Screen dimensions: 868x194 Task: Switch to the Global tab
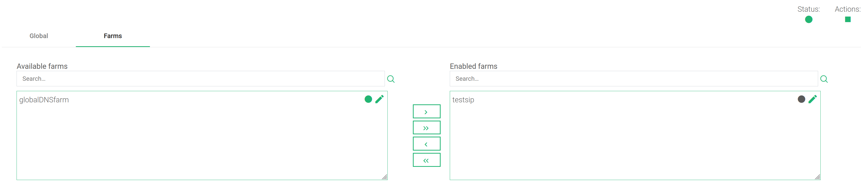[x=39, y=36]
